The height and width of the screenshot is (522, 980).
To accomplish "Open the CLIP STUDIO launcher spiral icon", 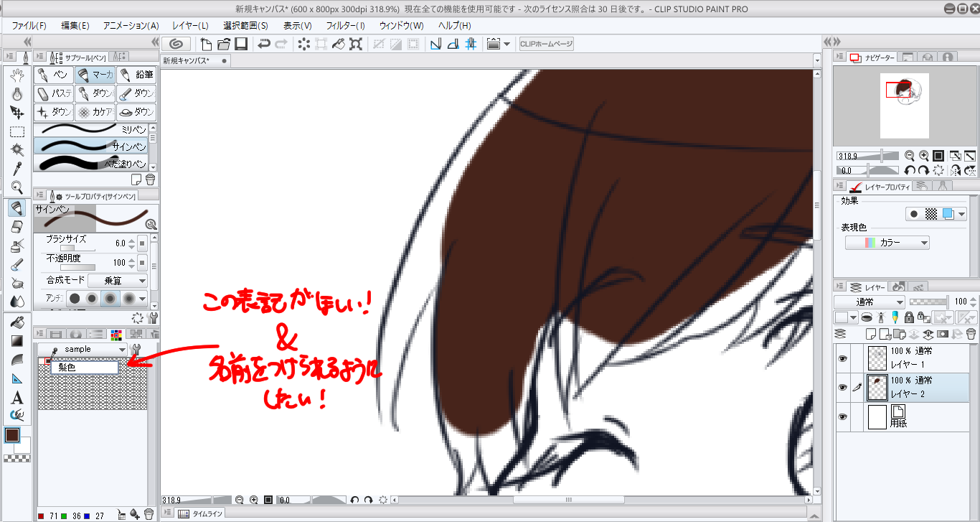I will pyautogui.click(x=176, y=44).
